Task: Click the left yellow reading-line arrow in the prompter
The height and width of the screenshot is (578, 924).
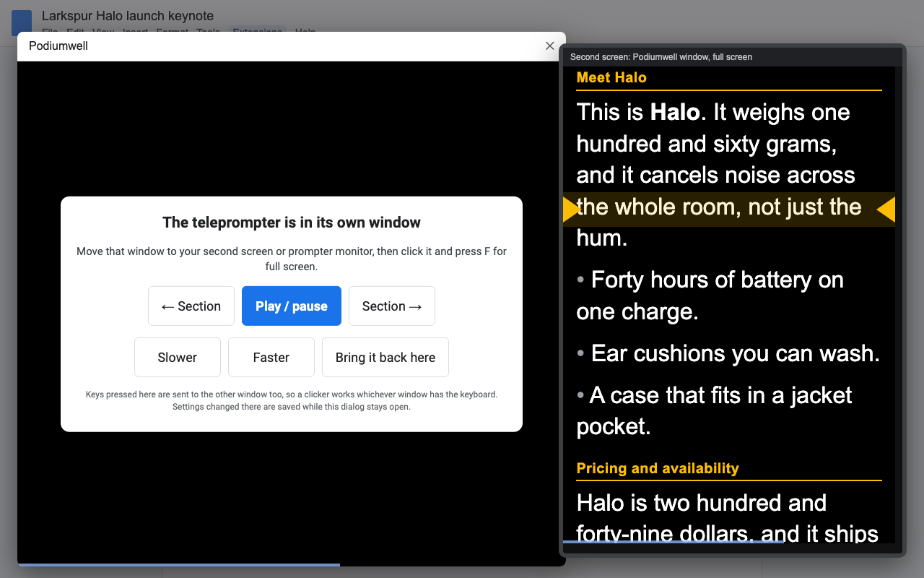Action: (572, 210)
